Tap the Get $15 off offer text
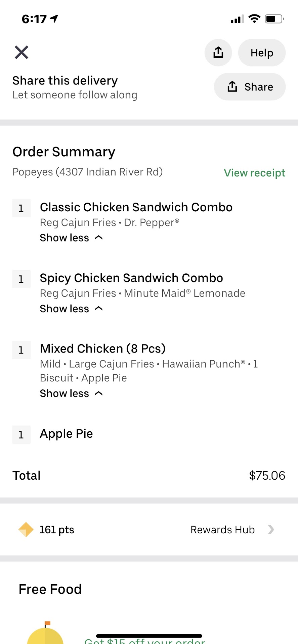The height and width of the screenshot is (644, 298). point(144,641)
